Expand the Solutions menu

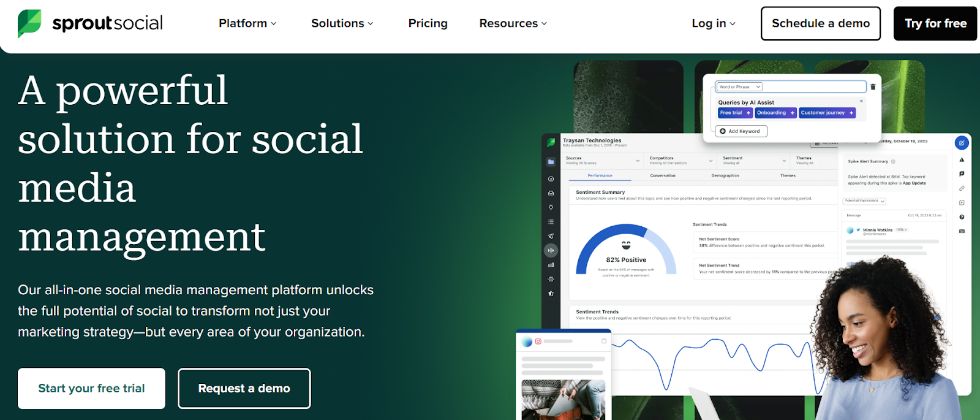342,23
